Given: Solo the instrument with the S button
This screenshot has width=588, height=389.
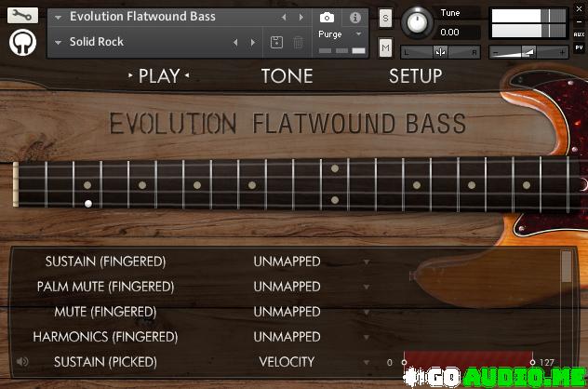Looking at the screenshot, I should [x=385, y=18].
